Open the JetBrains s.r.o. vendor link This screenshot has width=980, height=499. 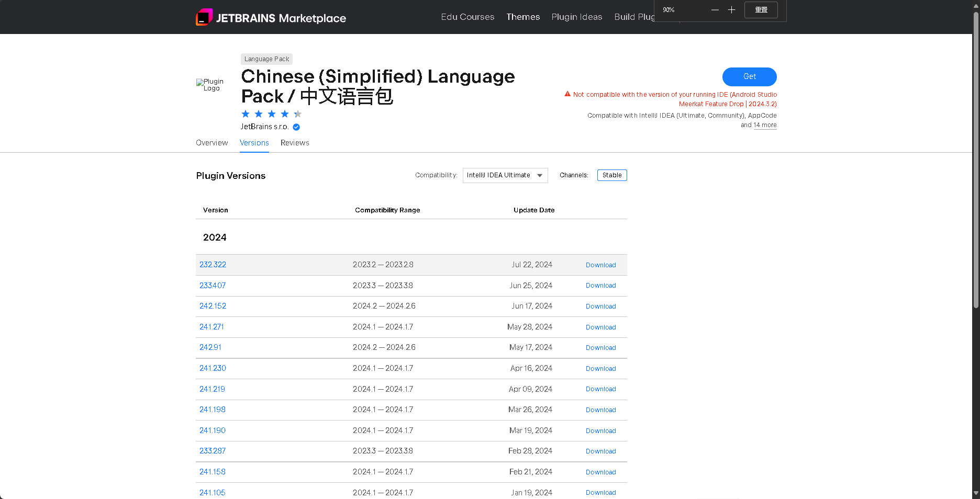click(x=264, y=127)
